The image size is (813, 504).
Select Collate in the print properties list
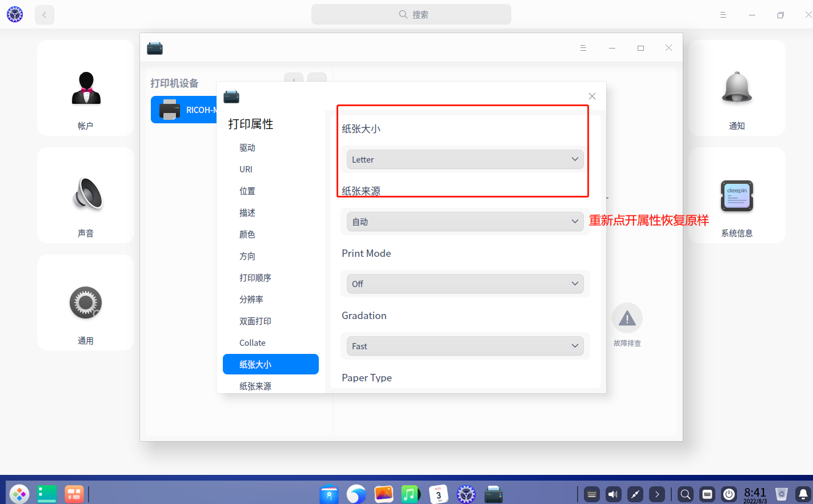(x=252, y=342)
